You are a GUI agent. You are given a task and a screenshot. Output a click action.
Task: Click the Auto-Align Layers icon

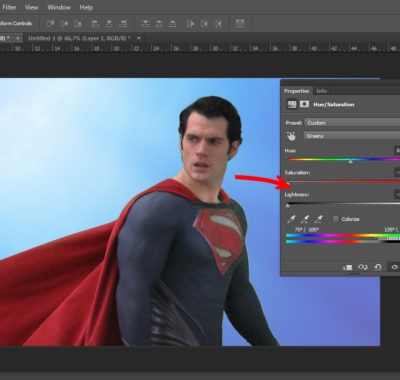tap(240, 24)
